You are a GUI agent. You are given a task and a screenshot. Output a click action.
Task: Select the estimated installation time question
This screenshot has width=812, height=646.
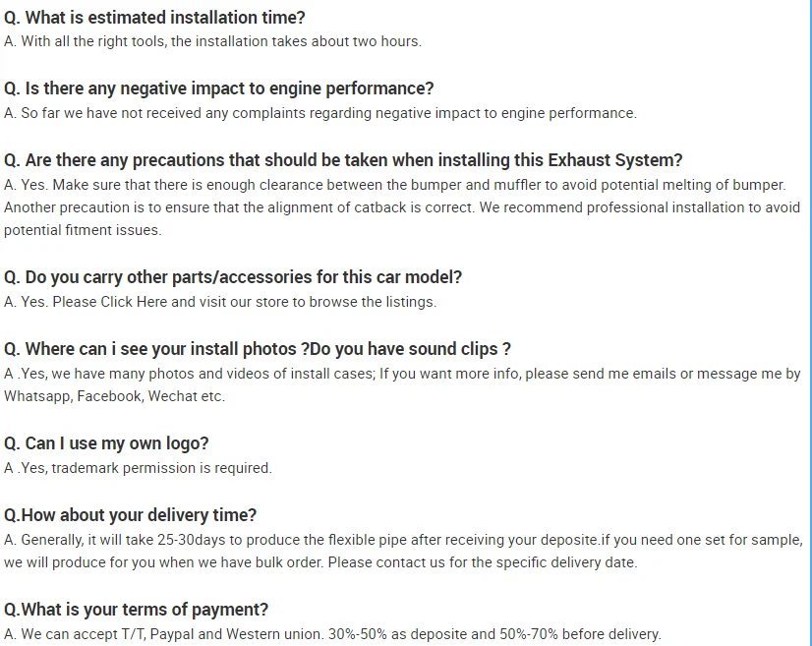pos(154,18)
